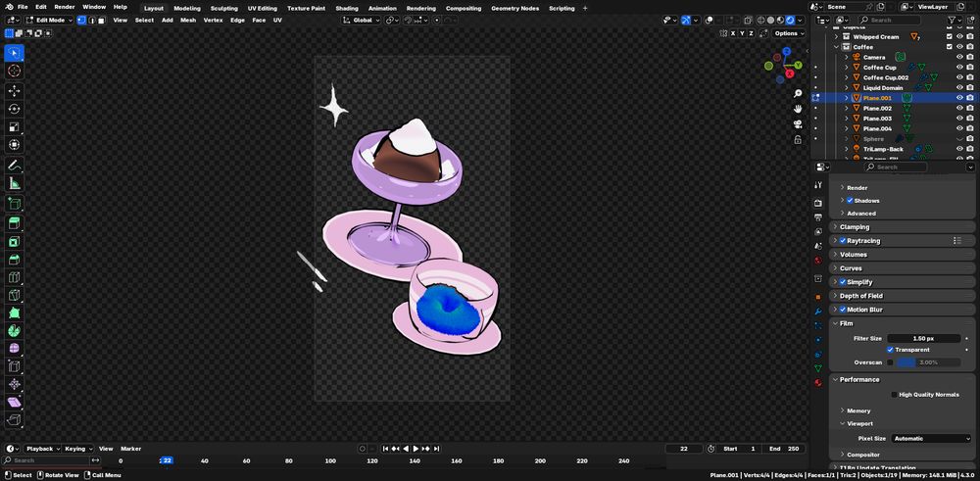Expand the Volumes panel
The width and height of the screenshot is (980, 481).
pyautogui.click(x=903, y=255)
